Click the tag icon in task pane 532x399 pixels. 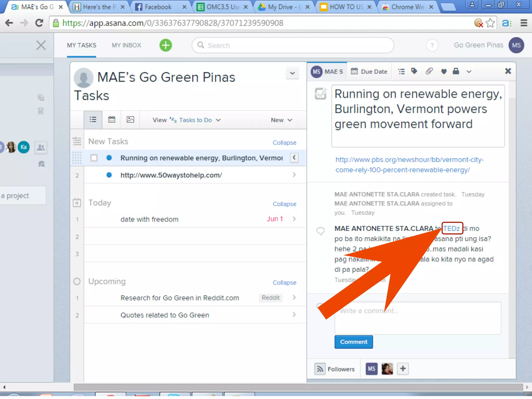tap(414, 71)
